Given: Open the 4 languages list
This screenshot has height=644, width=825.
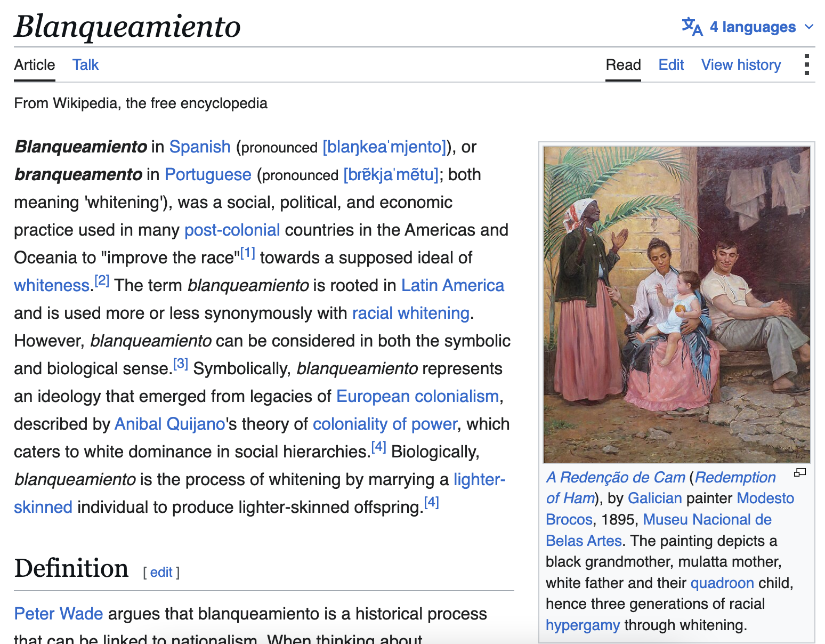Looking at the screenshot, I should (748, 27).
